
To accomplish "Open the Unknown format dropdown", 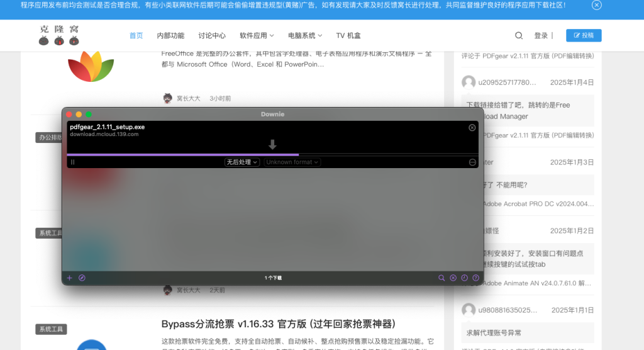I will [x=292, y=162].
